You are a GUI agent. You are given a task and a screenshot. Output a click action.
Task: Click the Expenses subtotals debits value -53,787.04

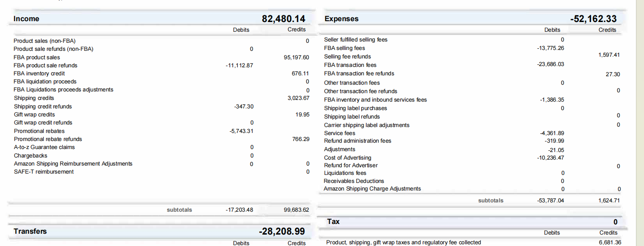[550, 200]
